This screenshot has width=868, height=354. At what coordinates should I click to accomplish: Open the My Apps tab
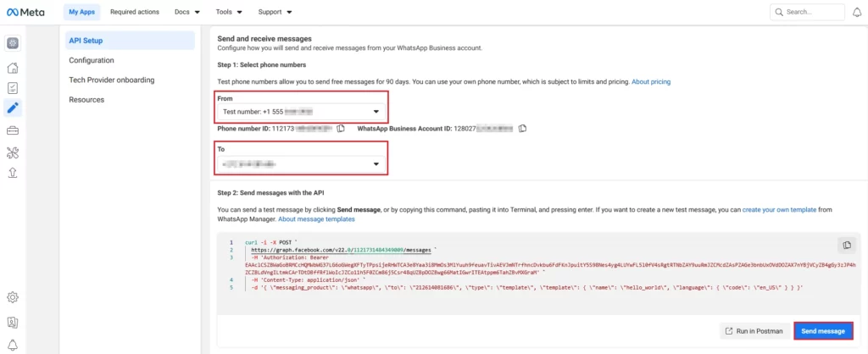pyautogui.click(x=82, y=12)
